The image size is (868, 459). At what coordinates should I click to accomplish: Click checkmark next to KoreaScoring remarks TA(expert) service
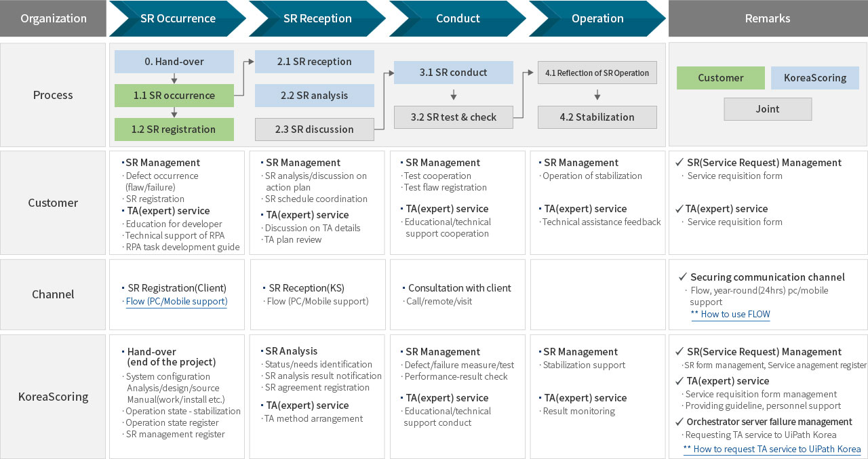click(679, 381)
